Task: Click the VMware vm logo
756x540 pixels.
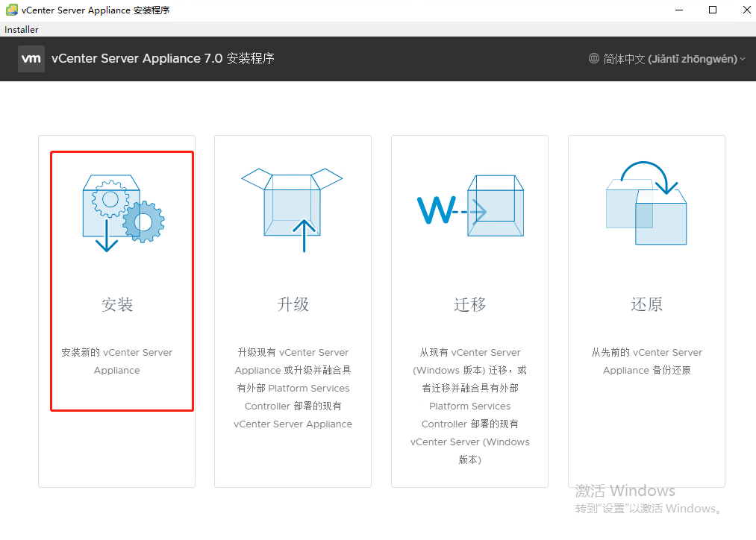Action: (x=31, y=59)
